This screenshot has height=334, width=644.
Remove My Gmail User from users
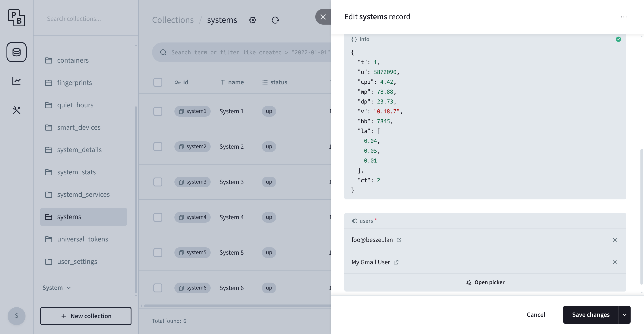[x=615, y=262]
